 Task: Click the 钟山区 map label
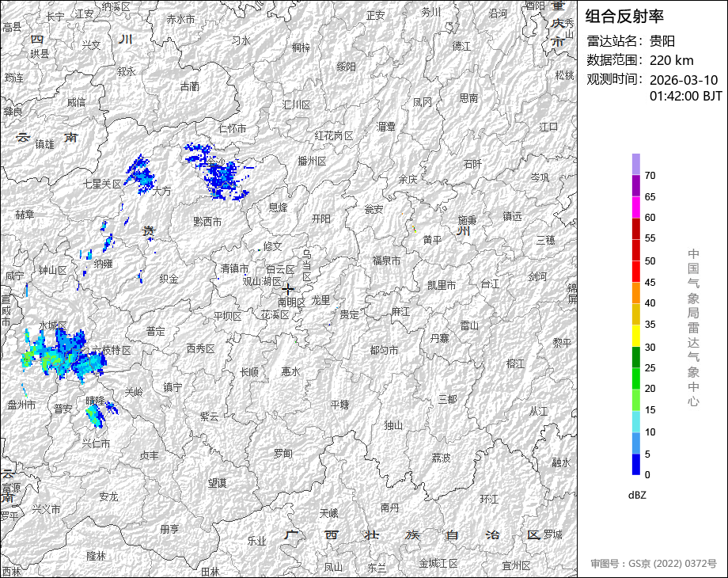[52, 270]
